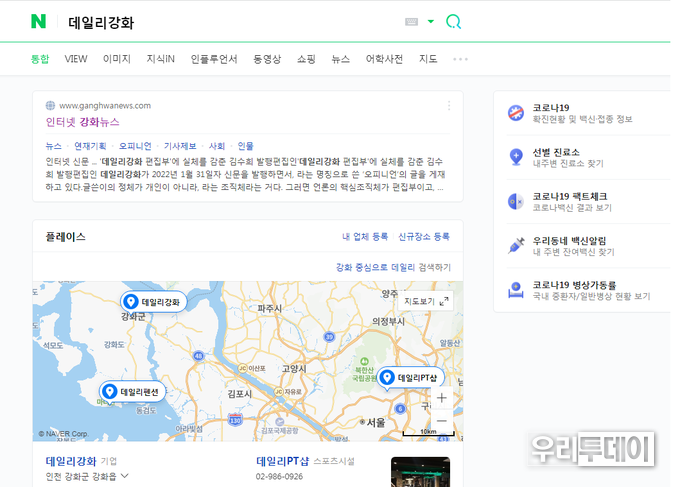Image resolution: width=680 pixels, height=487 pixels.
Task: Open the 오피니언 sublink
Action: [135, 146]
